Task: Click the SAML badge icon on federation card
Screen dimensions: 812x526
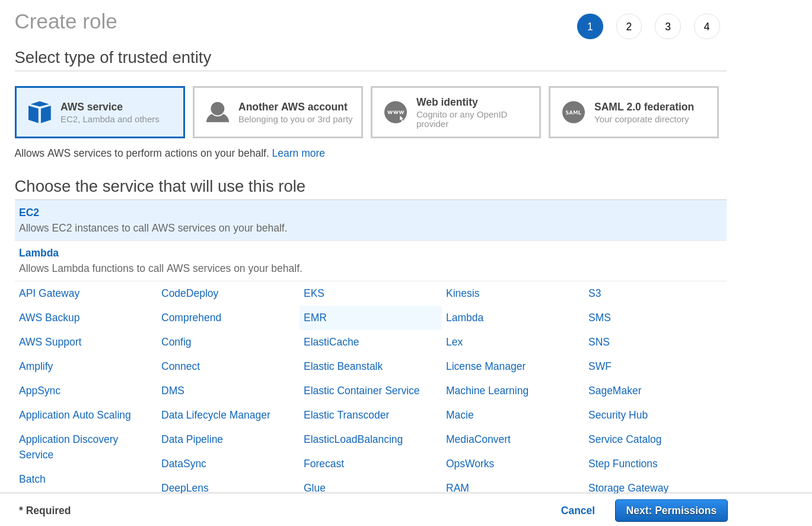Action: [573, 112]
